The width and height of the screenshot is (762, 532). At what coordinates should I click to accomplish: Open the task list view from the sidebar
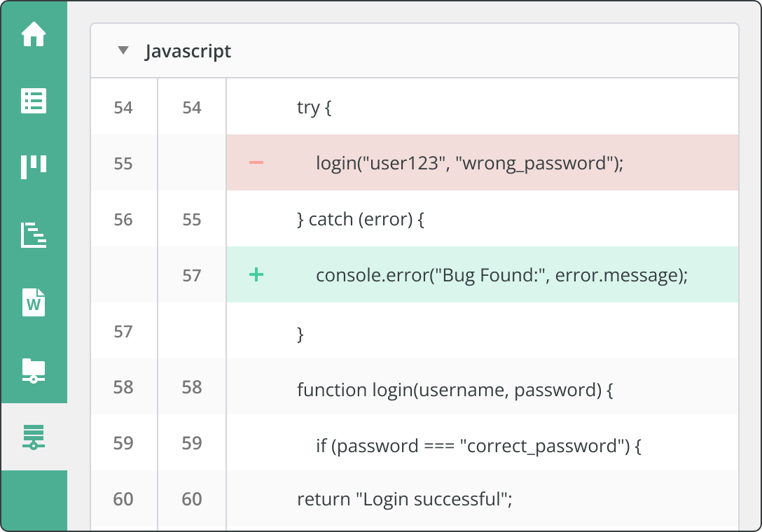34,101
